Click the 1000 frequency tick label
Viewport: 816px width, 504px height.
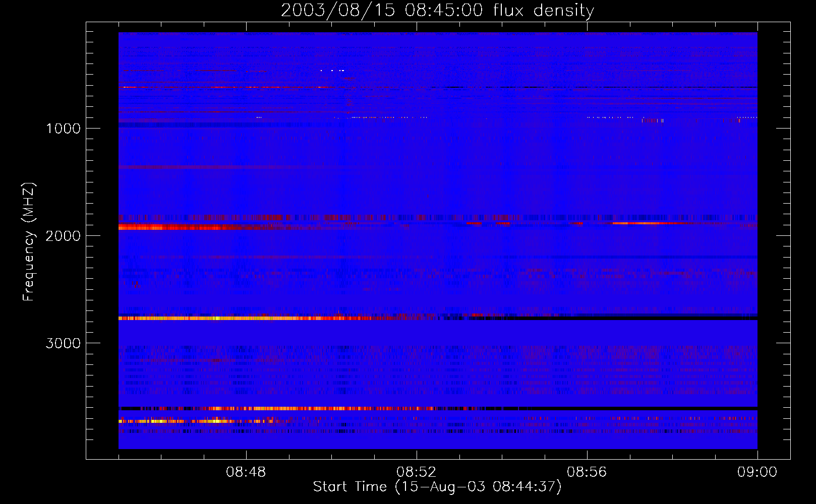63,129
